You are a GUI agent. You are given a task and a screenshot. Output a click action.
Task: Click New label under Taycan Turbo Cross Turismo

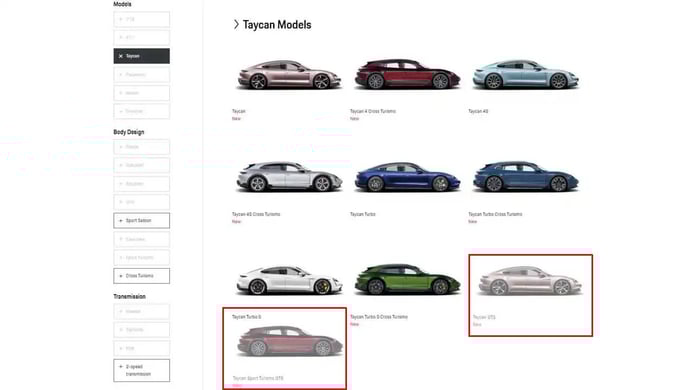tap(473, 221)
